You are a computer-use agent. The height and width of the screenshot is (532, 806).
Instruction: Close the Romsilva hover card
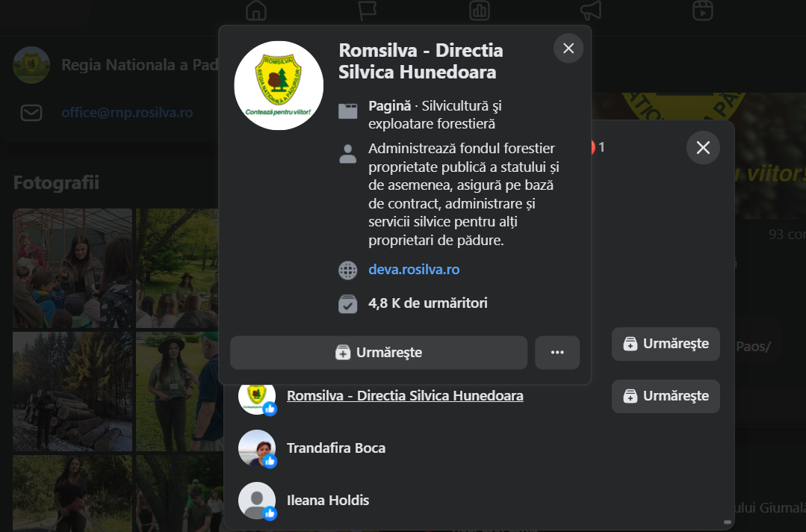[x=568, y=49]
